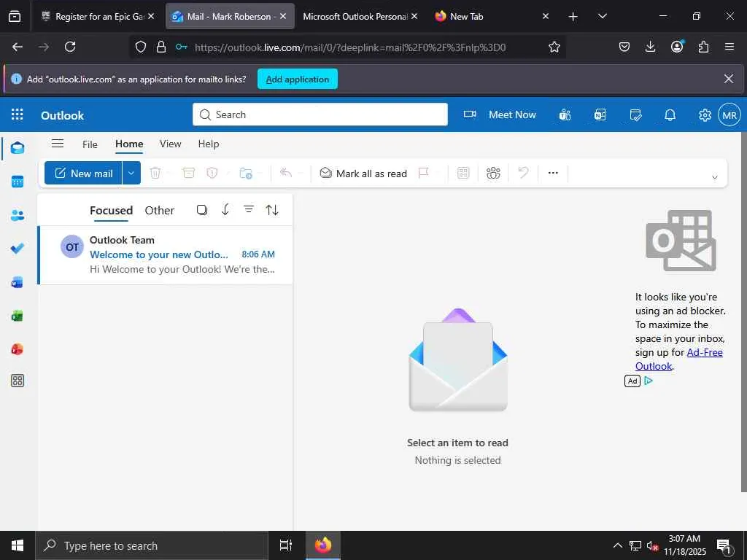This screenshot has width=747, height=560.
Task: Click Windows taskbar search box
Action: tap(152, 545)
